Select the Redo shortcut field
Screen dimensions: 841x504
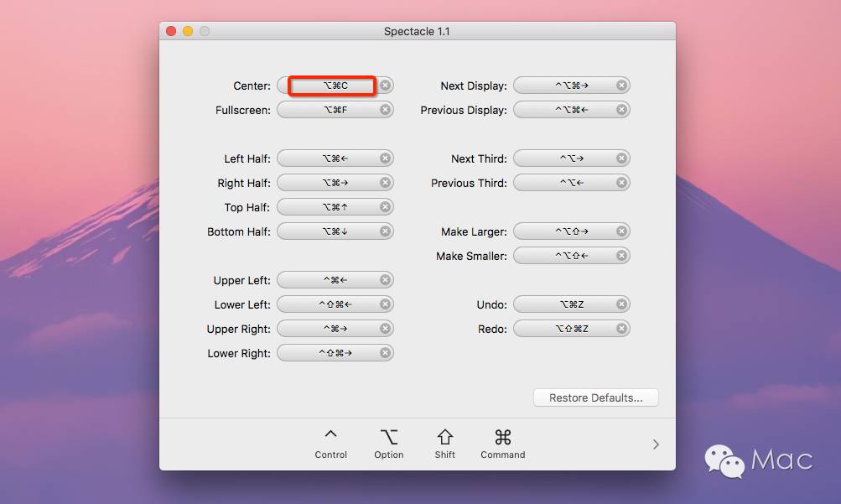click(572, 329)
